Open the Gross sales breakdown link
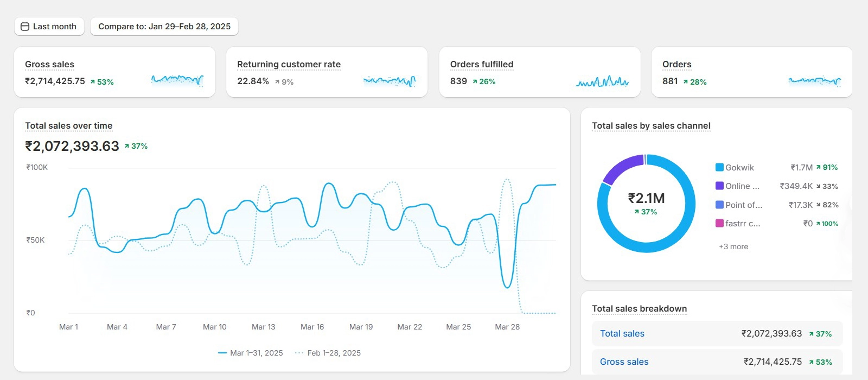 (x=624, y=362)
